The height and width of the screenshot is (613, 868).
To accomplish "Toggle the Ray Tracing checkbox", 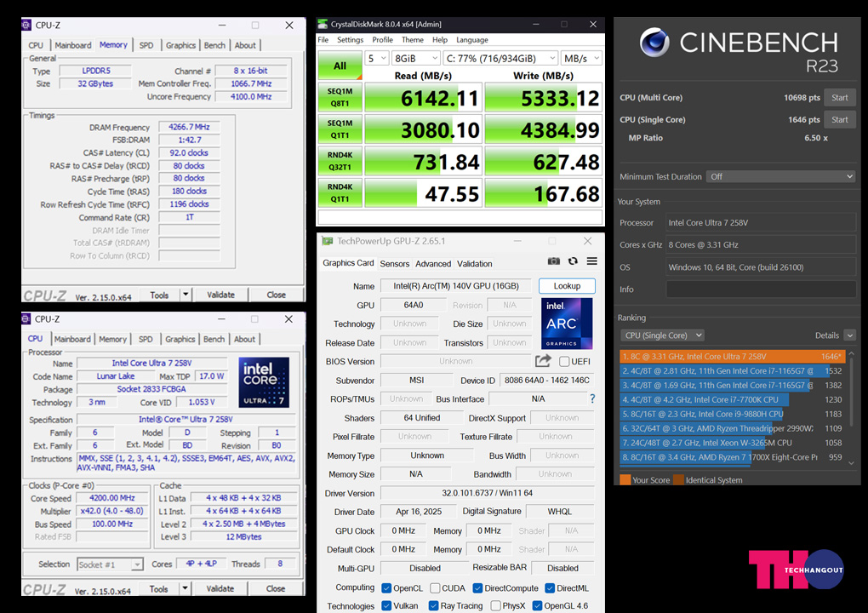I will [x=433, y=606].
